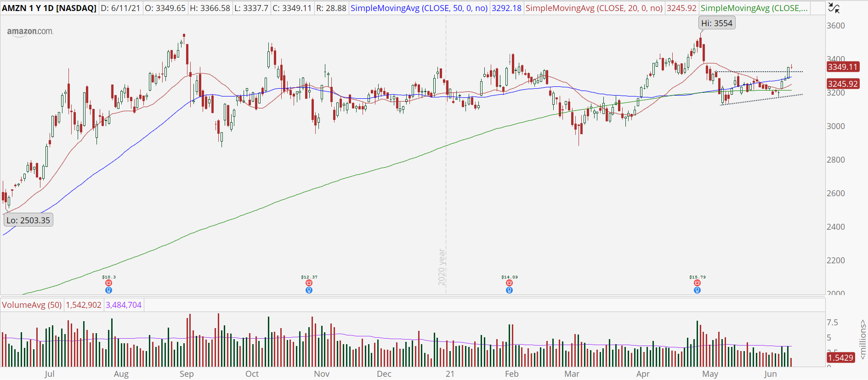Click the date value D: 6/11/21
Screen dimensions: 868x380
pos(120,8)
